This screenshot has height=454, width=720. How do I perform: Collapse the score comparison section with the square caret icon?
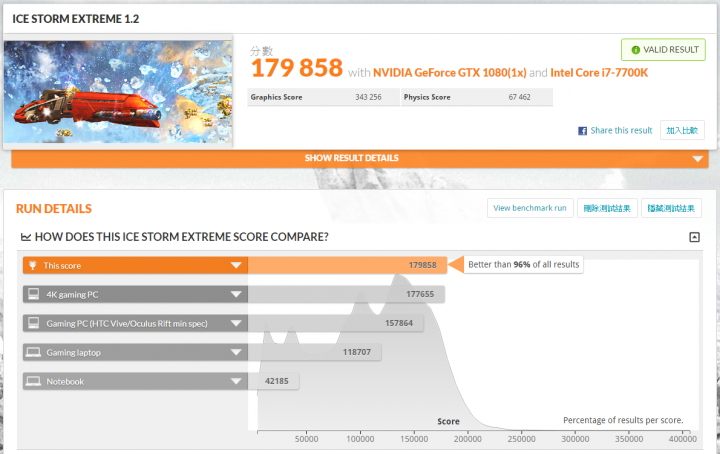point(694,237)
